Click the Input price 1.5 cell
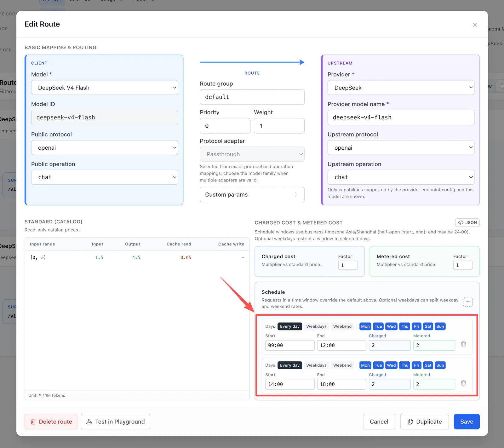Image resolution: width=504 pixels, height=448 pixels. pyautogui.click(x=99, y=257)
